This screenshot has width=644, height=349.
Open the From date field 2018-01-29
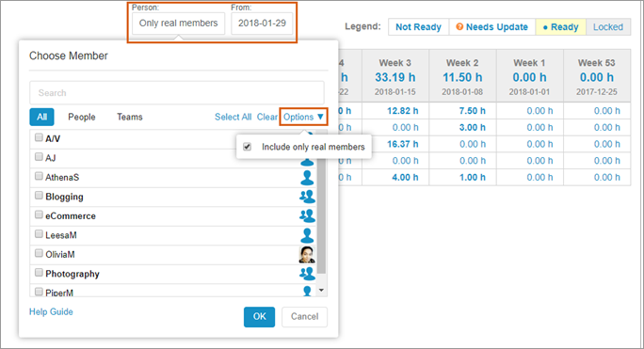pos(262,24)
